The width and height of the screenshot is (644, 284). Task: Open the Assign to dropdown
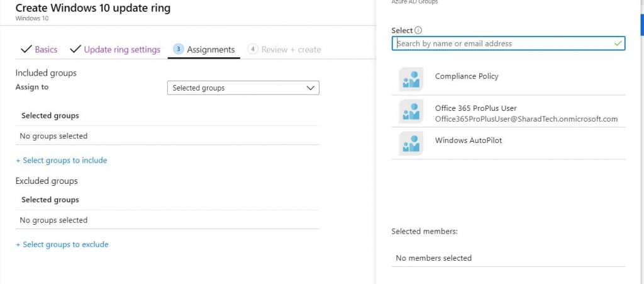243,88
